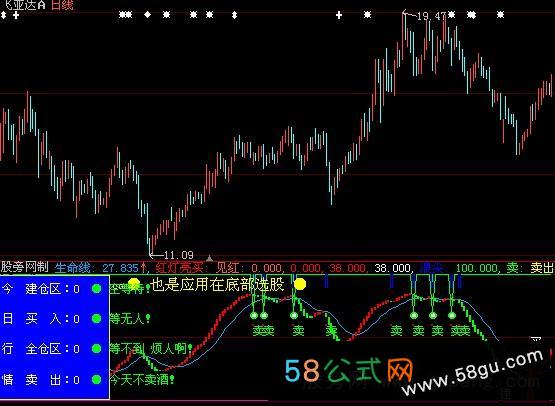Click the yellow circle left of 也是应用在底部选股

pyautogui.click(x=134, y=283)
